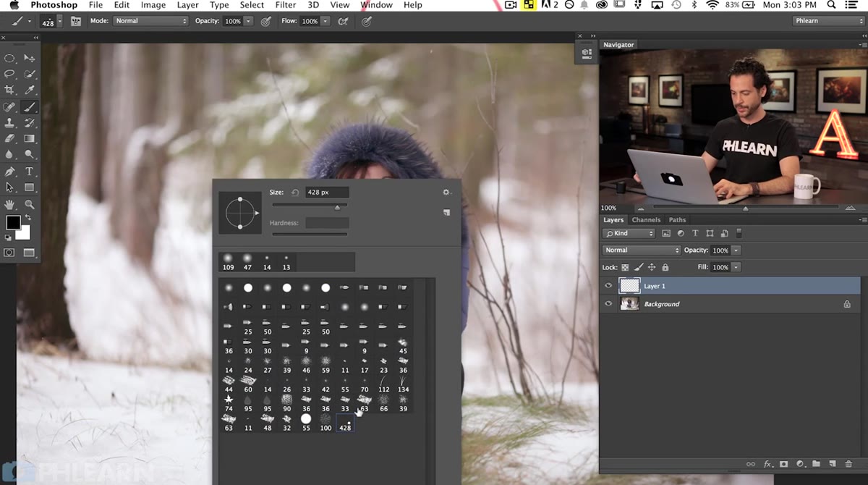Delete the layer with trash icon
868x485 pixels.
847,464
